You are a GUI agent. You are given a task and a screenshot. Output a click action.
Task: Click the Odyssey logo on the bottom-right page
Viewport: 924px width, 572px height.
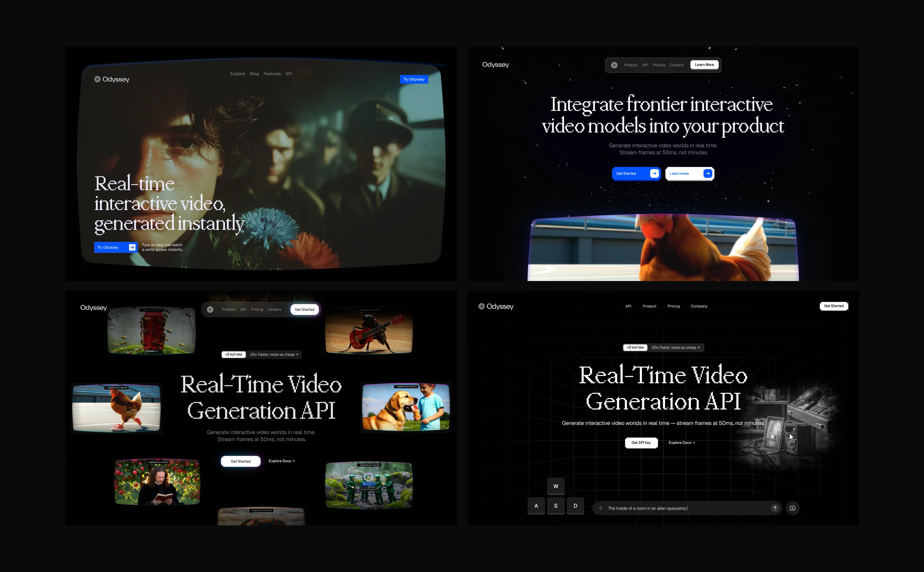pos(496,306)
